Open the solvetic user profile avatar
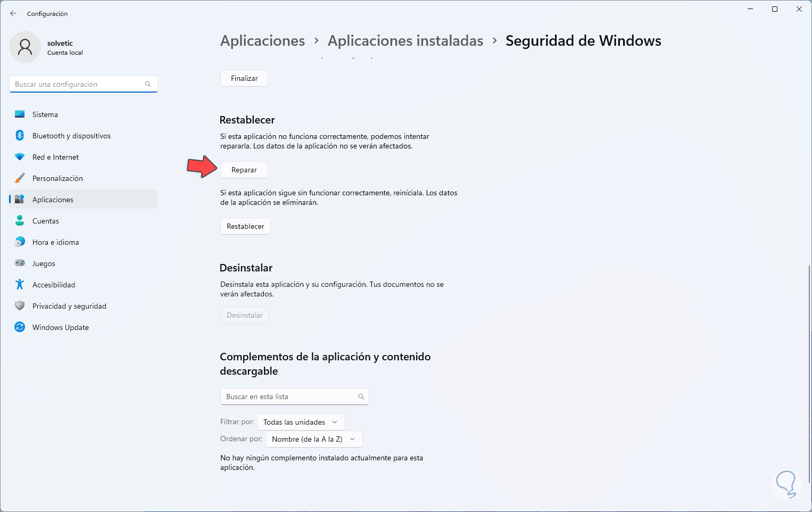812x512 pixels. [25, 47]
